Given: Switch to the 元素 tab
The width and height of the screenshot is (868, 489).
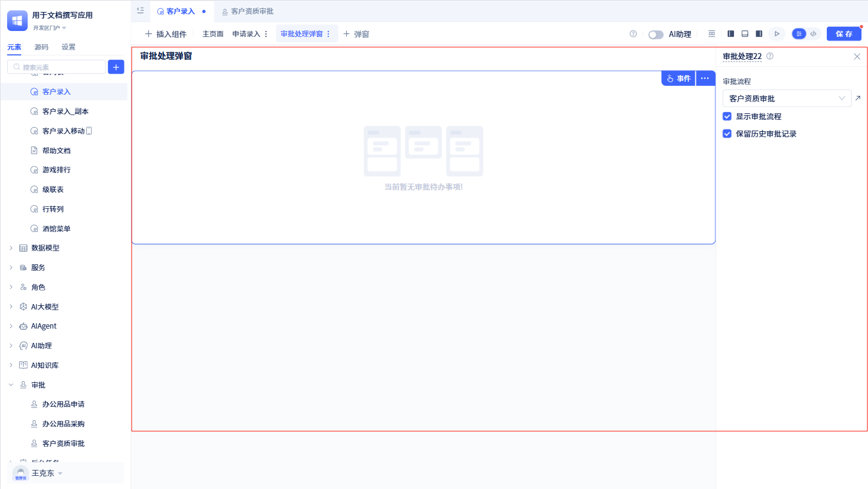Looking at the screenshot, I should pos(14,47).
